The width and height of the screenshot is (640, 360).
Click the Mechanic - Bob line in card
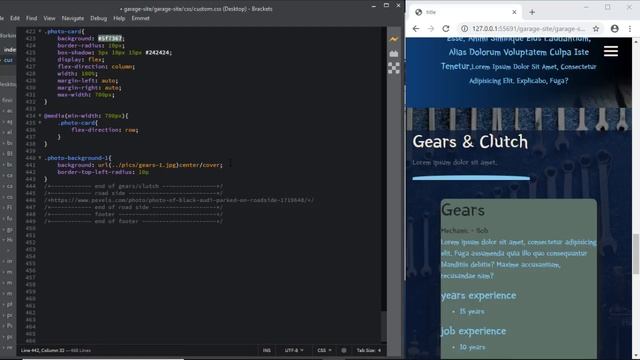pyautogui.click(x=464, y=231)
